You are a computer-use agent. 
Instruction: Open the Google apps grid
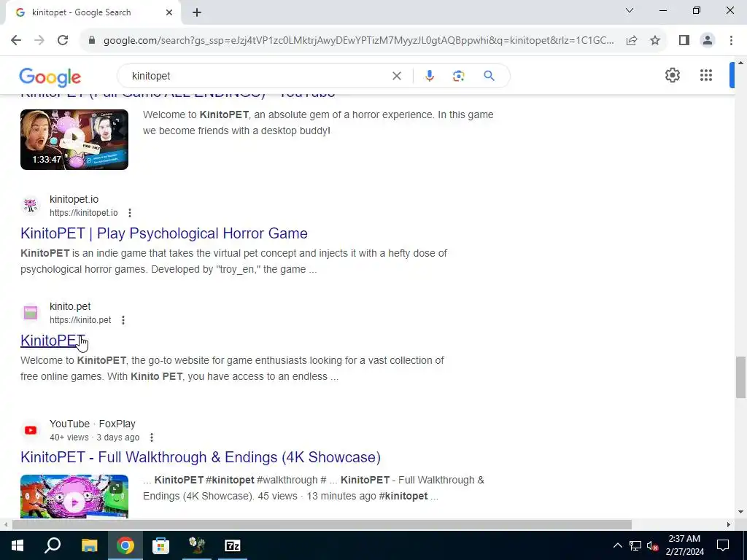point(706,75)
